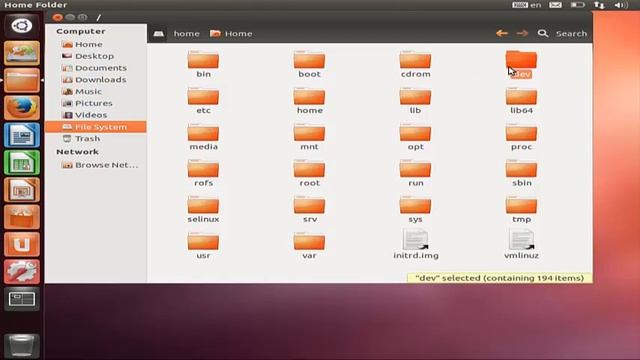Open the lib folder
This screenshot has height=360, width=640.
(415, 100)
